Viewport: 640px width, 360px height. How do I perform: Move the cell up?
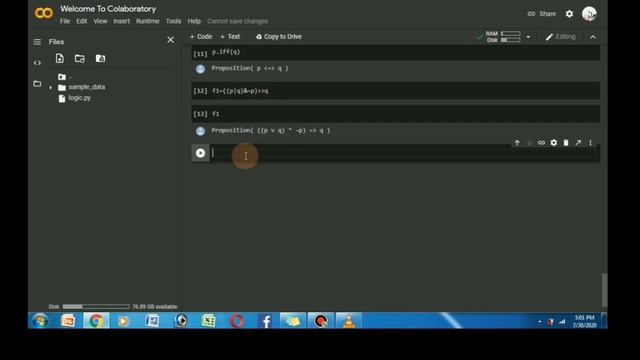[517, 143]
